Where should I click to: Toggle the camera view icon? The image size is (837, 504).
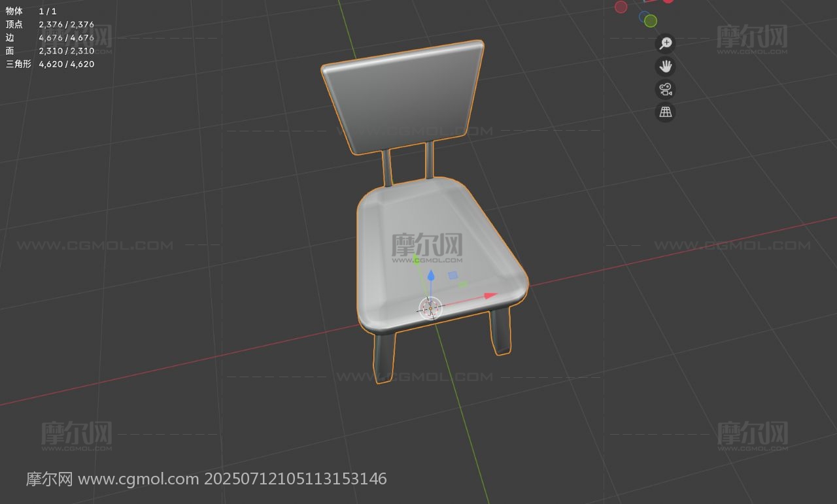665,89
